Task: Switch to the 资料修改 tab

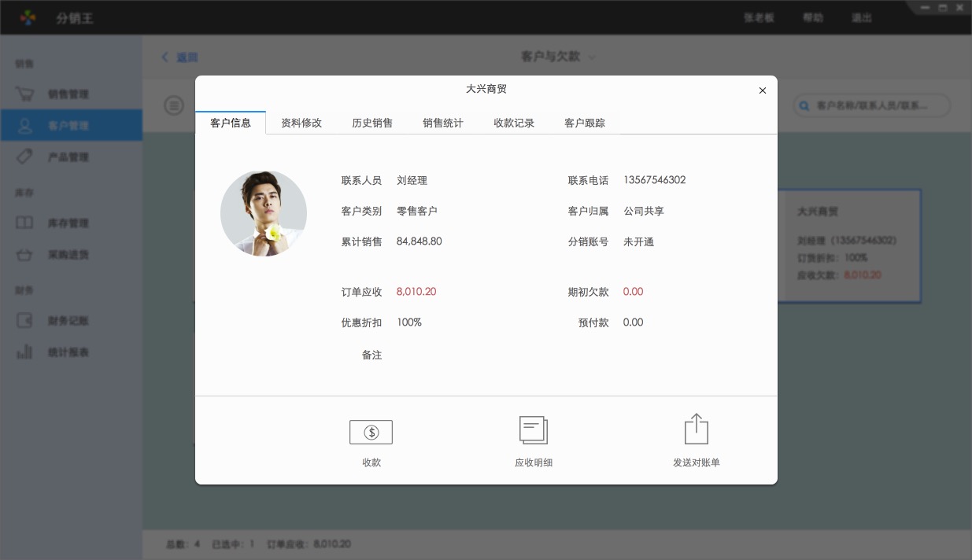Action: click(301, 123)
